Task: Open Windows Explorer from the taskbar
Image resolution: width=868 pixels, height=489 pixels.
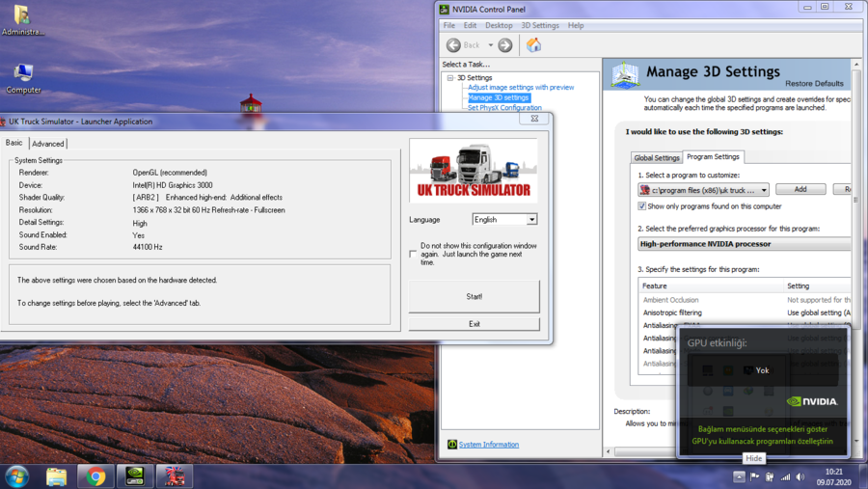Action: [x=57, y=476]
